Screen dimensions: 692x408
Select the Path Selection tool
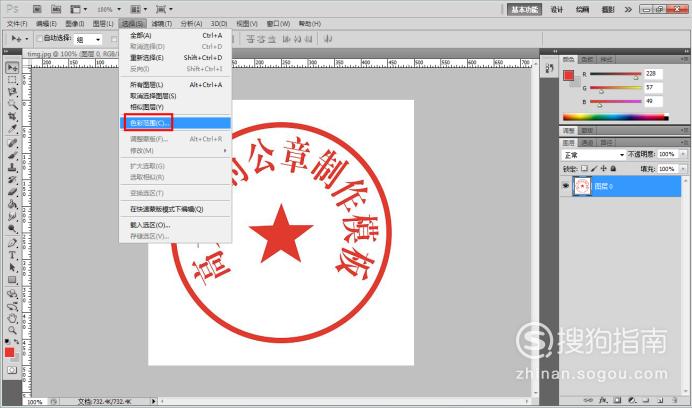coord(12,268)
